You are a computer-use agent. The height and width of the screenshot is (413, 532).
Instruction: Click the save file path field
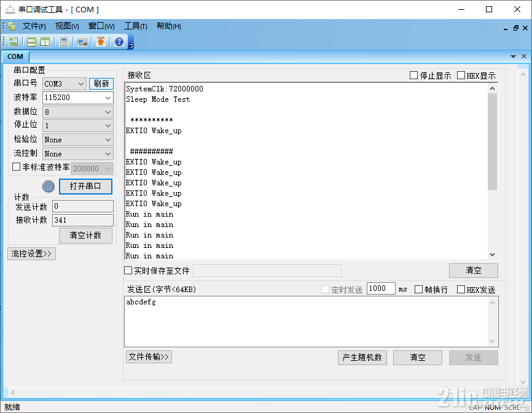point(267,271)
